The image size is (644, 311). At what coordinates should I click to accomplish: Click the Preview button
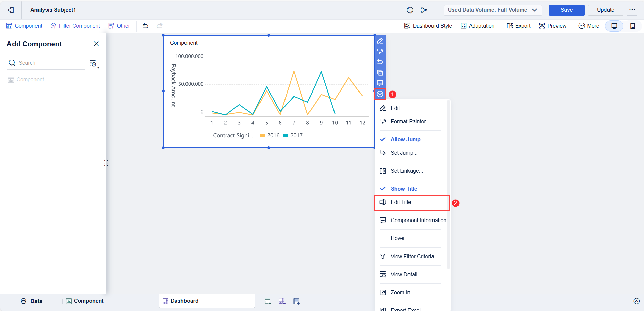tap(553, 26)
